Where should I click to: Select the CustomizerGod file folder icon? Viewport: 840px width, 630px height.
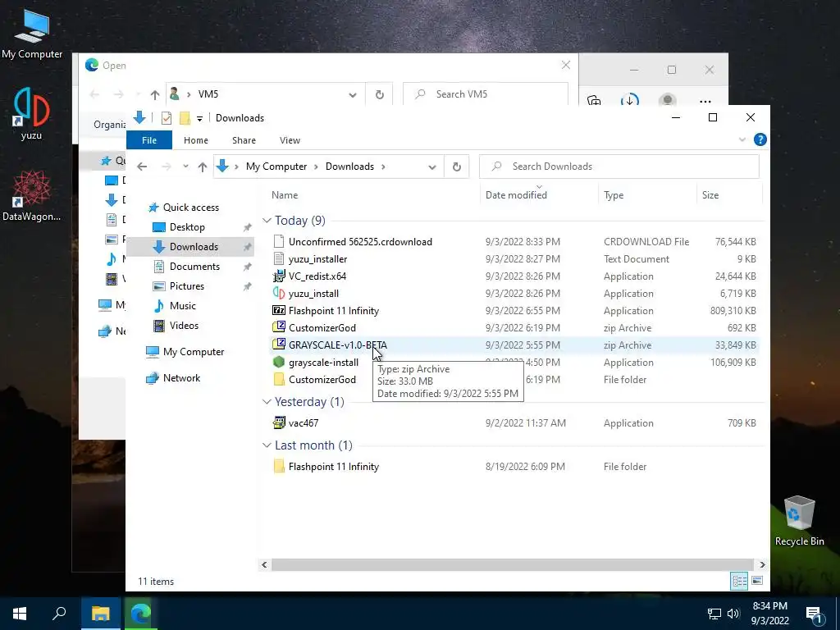coord(279,380)
